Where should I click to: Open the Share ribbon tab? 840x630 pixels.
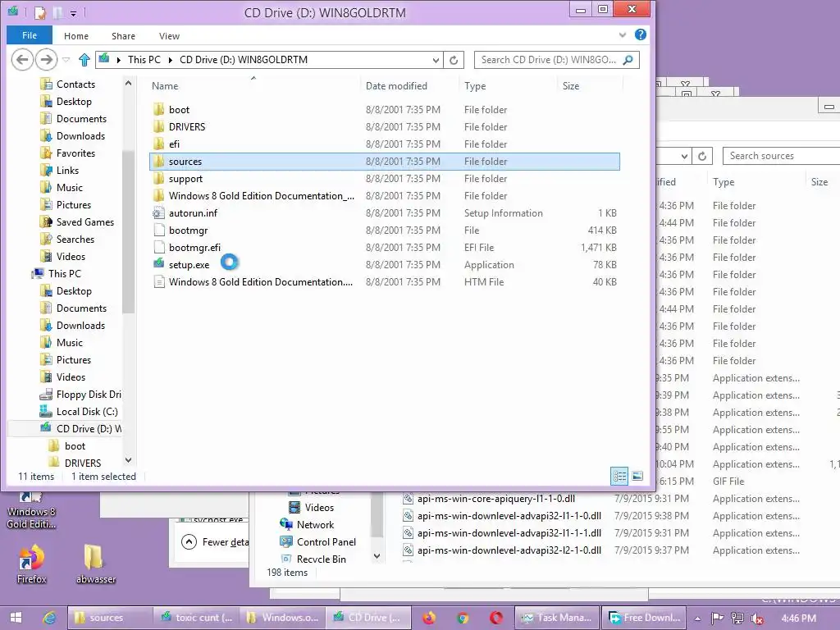click(123, 36)
